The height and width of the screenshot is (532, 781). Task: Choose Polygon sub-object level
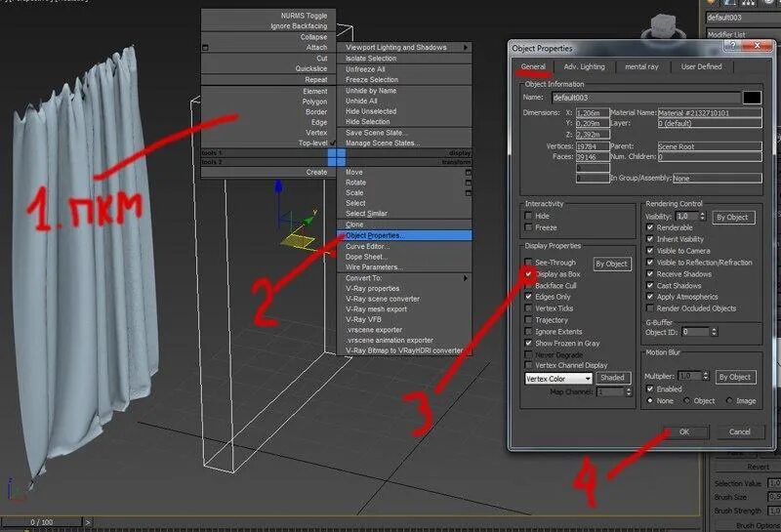click(268, 102)
